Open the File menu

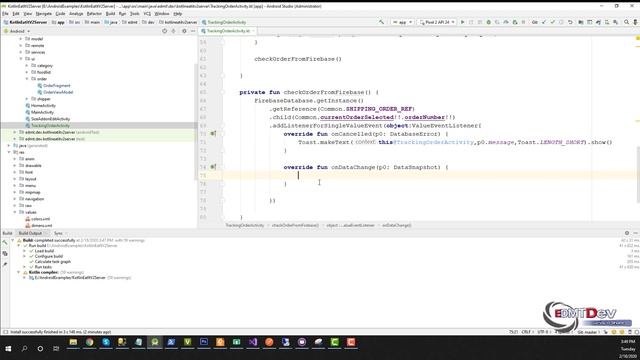pos(5,13)
